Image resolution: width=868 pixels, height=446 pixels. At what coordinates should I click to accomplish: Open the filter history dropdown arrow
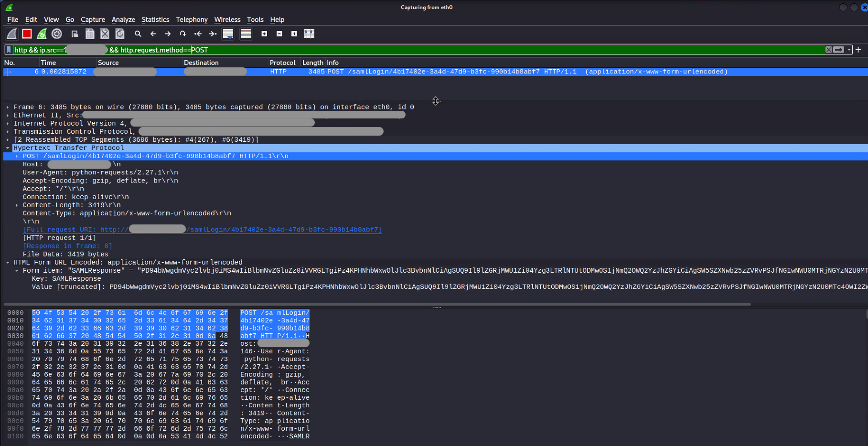(849, 50)
